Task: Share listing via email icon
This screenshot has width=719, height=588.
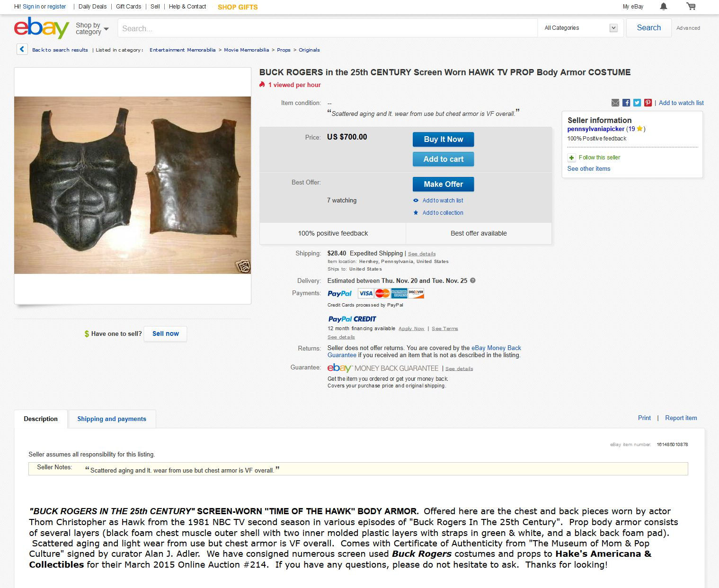Action: pyautogui.click(x=615, y=103)
